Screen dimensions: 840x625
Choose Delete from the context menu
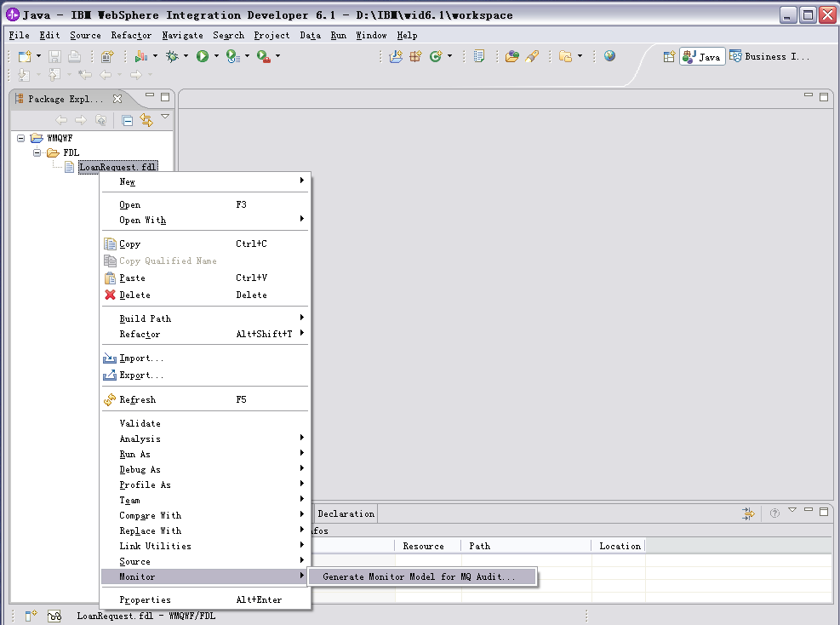pos(204,295)
